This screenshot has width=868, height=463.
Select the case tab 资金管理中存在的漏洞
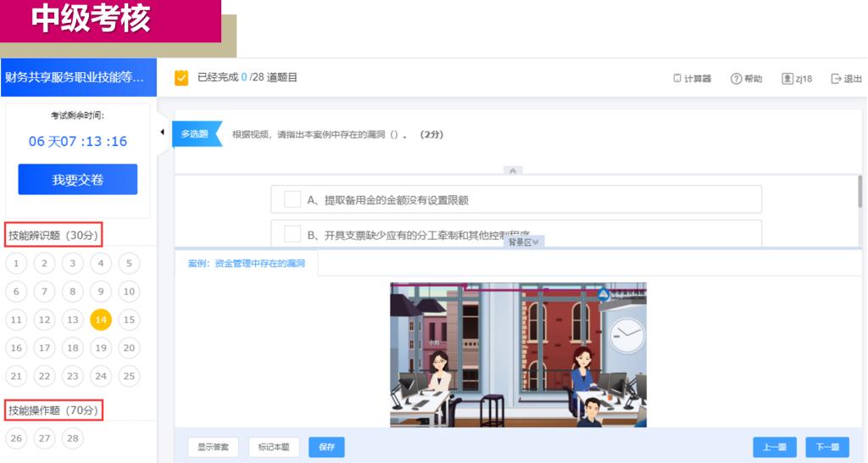tap(246, 264)
